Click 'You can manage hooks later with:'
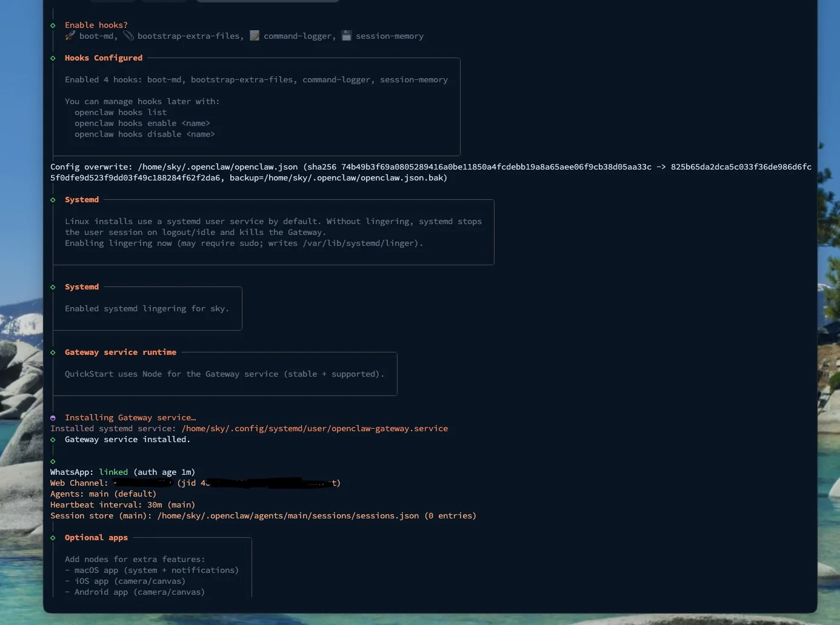This screenshot has height=625, width=840. pos(142,102)
